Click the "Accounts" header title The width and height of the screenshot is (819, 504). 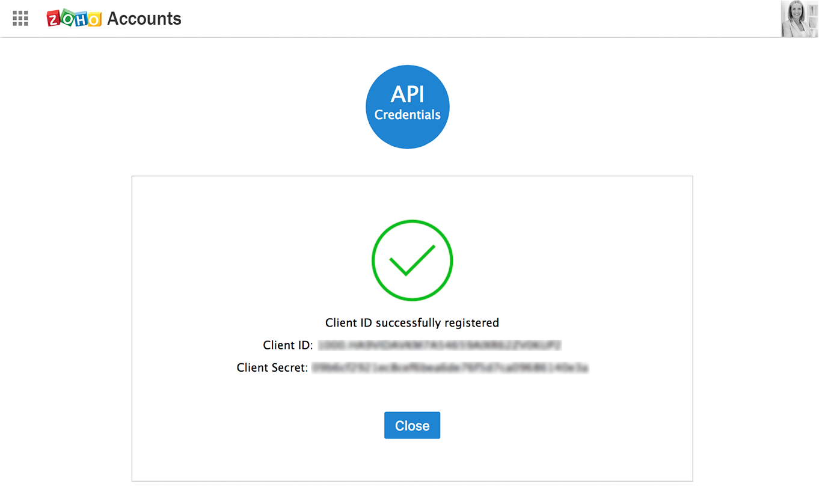click(x=144, y=19)
